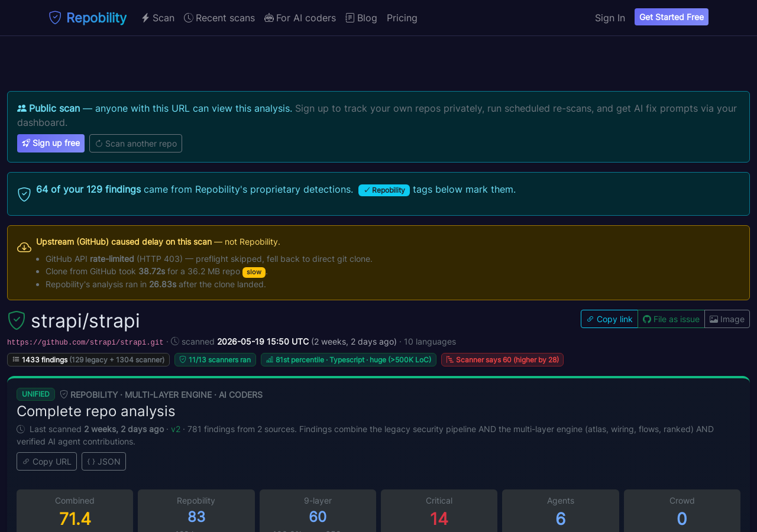Click the '64 of your 129 findings' text
The width and height of the screenshot is (757, 532).
89,189
